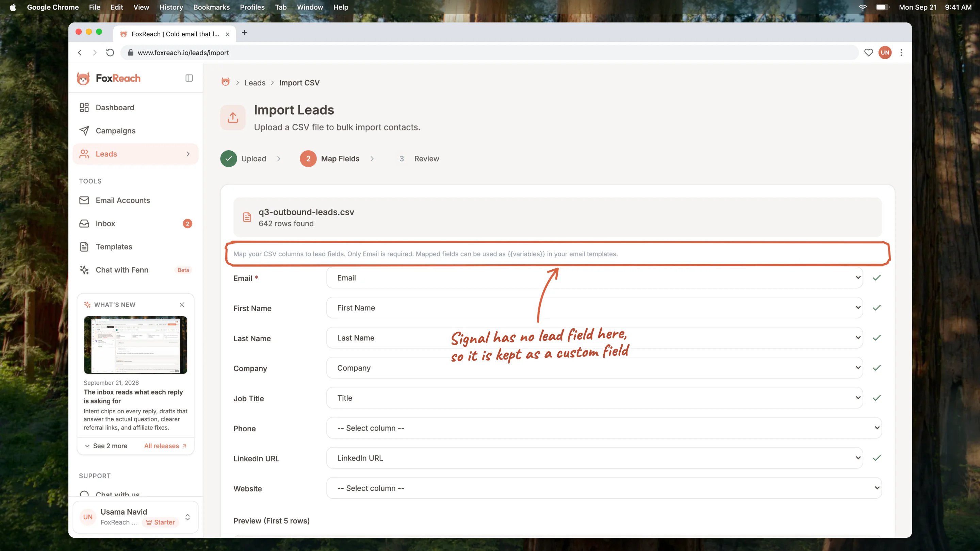980x551 pixels.
Task: Go back to the Upload step
Action: click(244, 158)
